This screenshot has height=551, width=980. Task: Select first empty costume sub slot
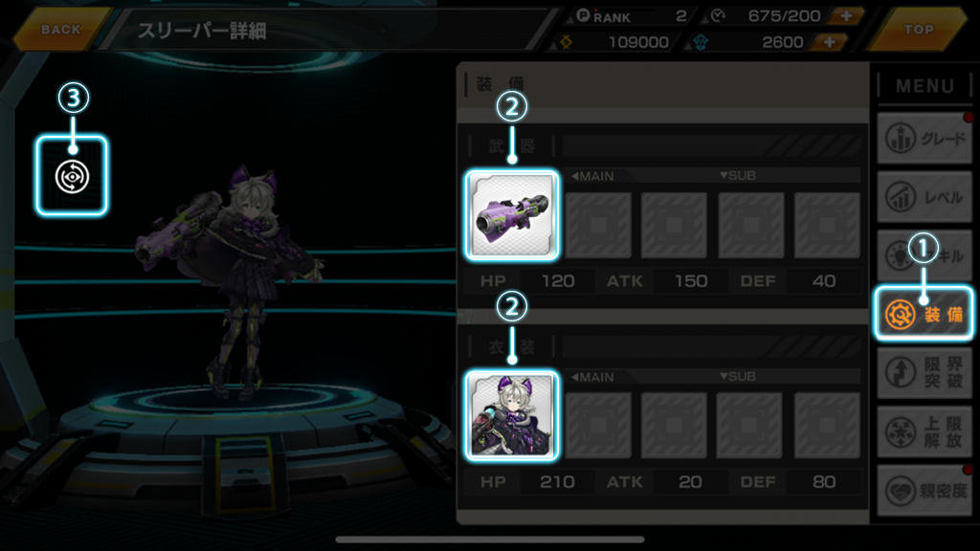(x=598, y=426)
